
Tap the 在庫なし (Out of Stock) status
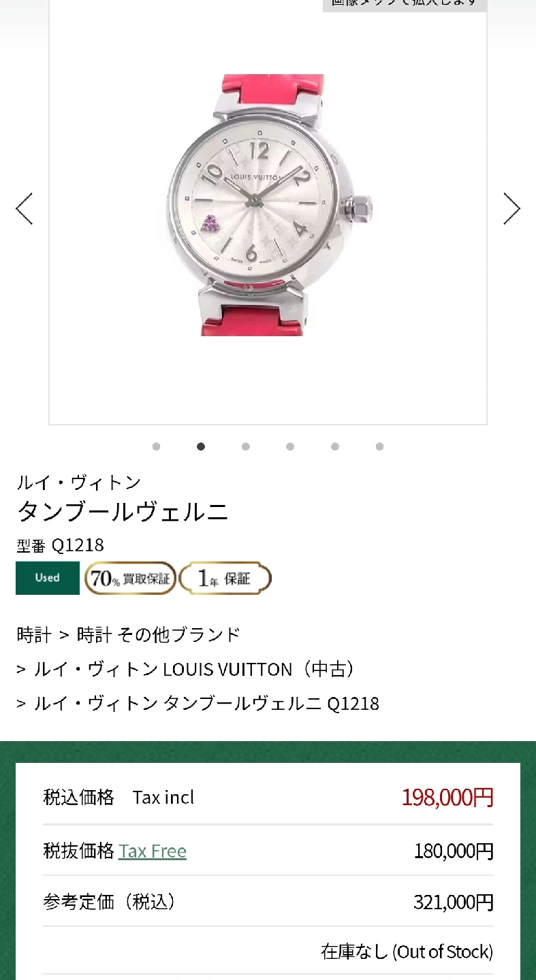tap(407, 951)
